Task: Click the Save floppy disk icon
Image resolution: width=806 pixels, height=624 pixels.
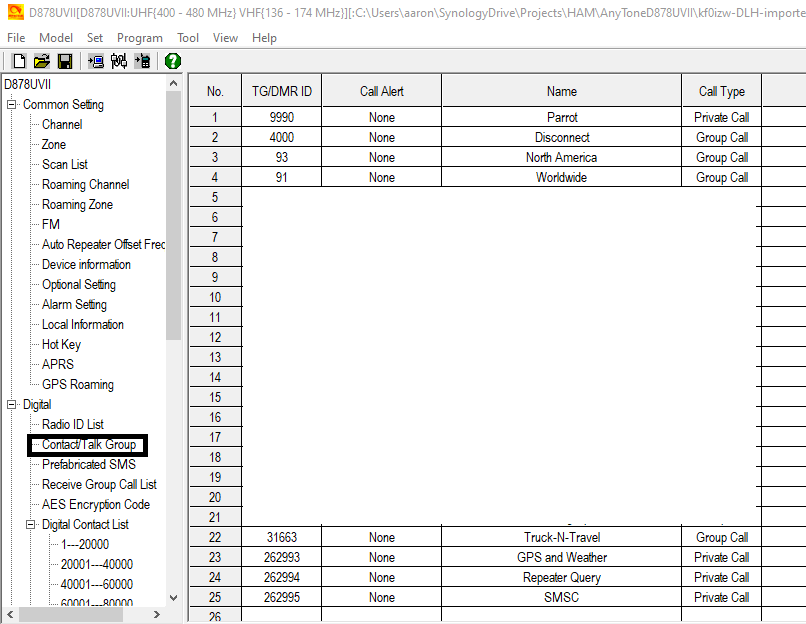Action: [64, 61]
